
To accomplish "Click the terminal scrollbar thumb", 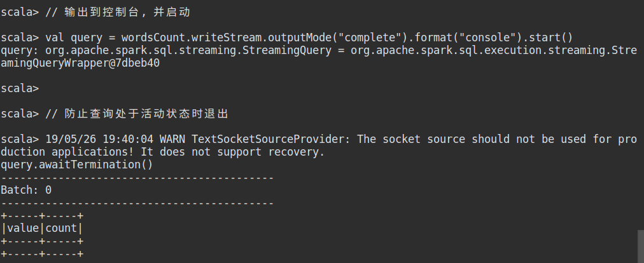I will point(640,246).
